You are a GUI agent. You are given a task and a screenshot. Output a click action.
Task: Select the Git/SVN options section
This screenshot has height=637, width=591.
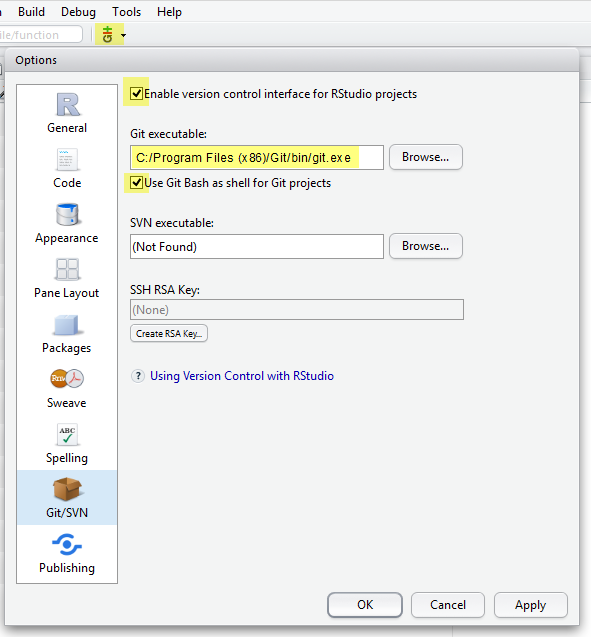[x=67, y=498]
